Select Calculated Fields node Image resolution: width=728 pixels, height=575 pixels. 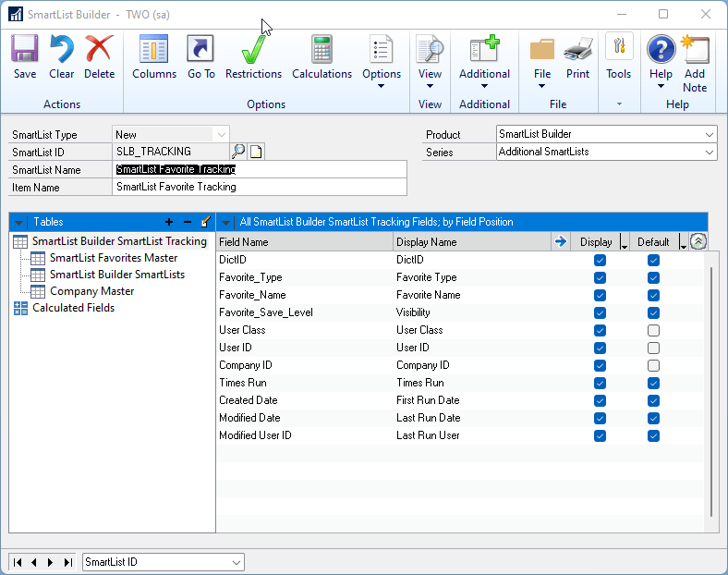(73, 308)
